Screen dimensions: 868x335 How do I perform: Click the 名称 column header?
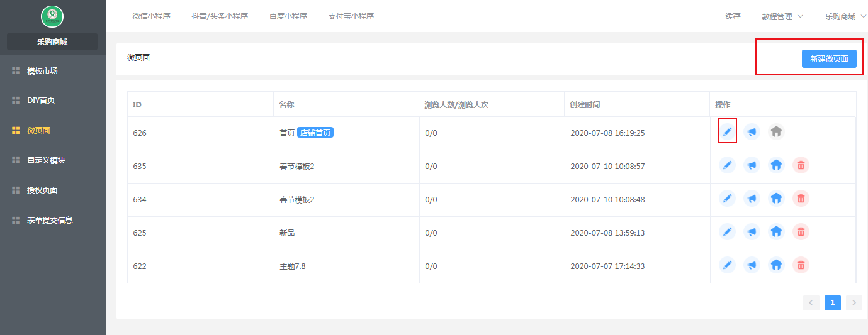point(287,104)
